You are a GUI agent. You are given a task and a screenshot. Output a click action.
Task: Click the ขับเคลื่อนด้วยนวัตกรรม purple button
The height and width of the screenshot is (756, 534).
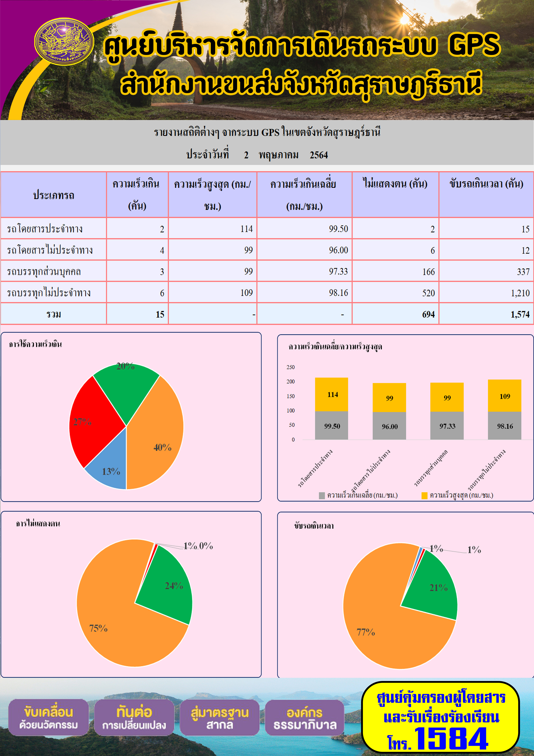[48, 718]
